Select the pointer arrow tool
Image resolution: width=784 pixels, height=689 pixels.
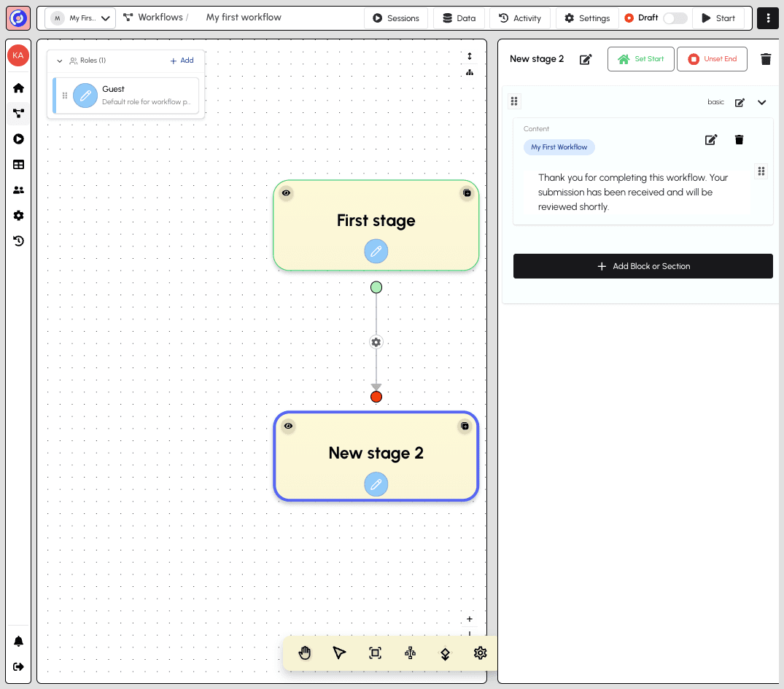[339, 653]
